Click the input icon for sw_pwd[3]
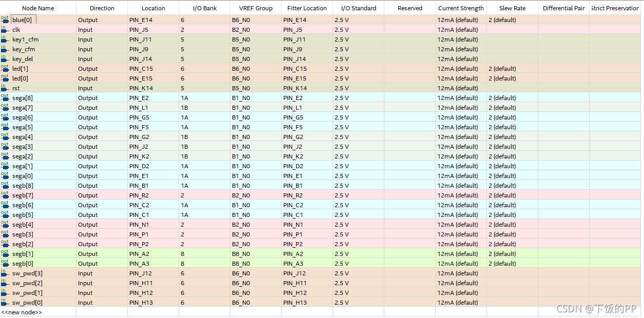 tap(5, 273)
